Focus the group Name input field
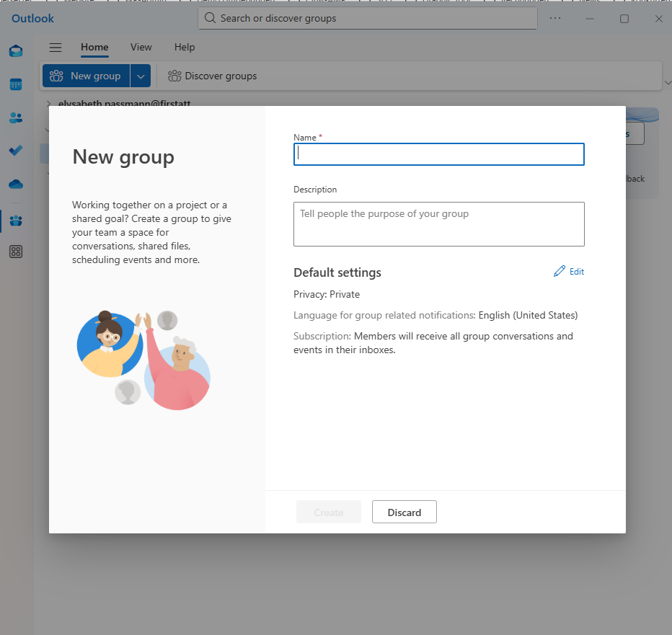 click(x=438, y=155)
